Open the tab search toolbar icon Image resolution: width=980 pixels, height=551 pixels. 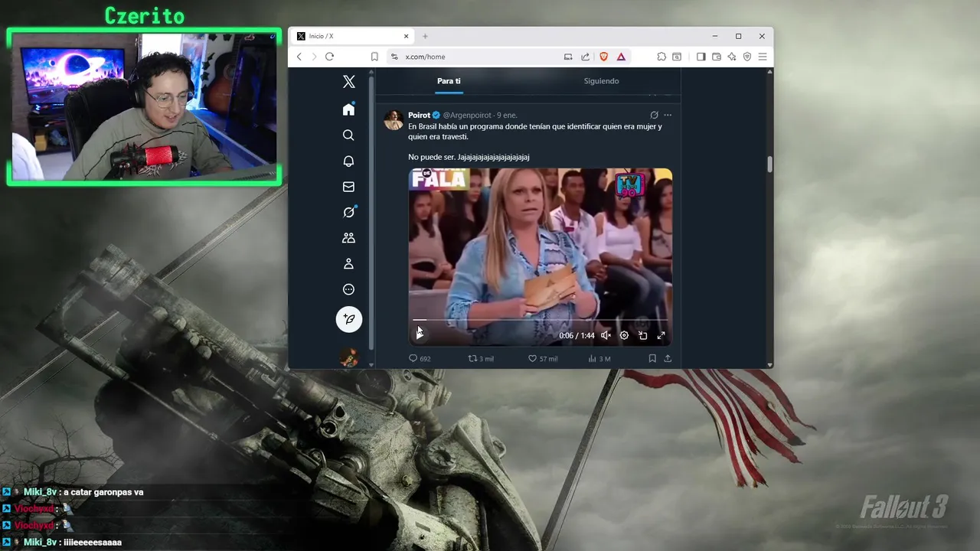[x=677, y=57]
